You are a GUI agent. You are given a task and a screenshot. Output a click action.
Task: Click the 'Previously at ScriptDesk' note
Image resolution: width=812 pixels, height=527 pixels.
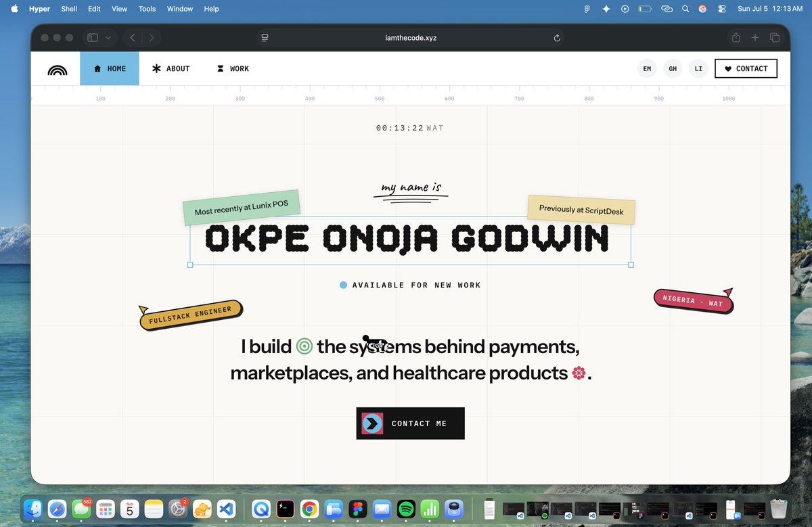pyautogui.click(x=581, y=209)
